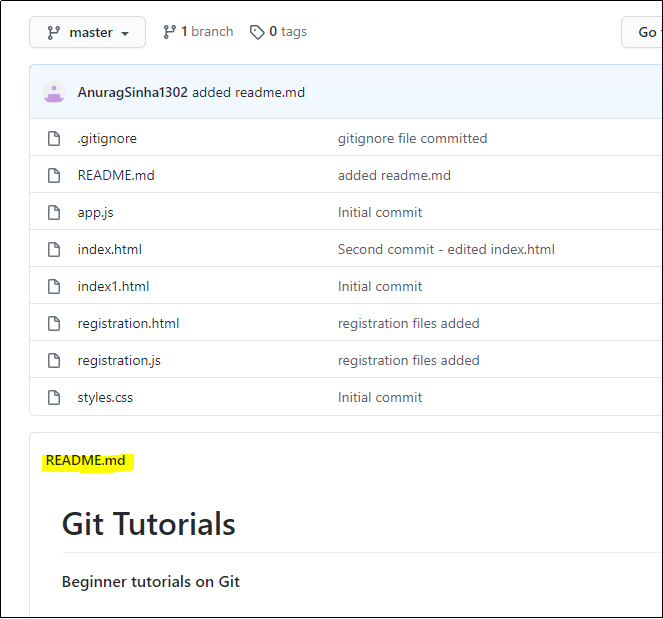663x619 pixels.
Task: Click file icon beside README.md row
Action: click(x=55, y=176)
